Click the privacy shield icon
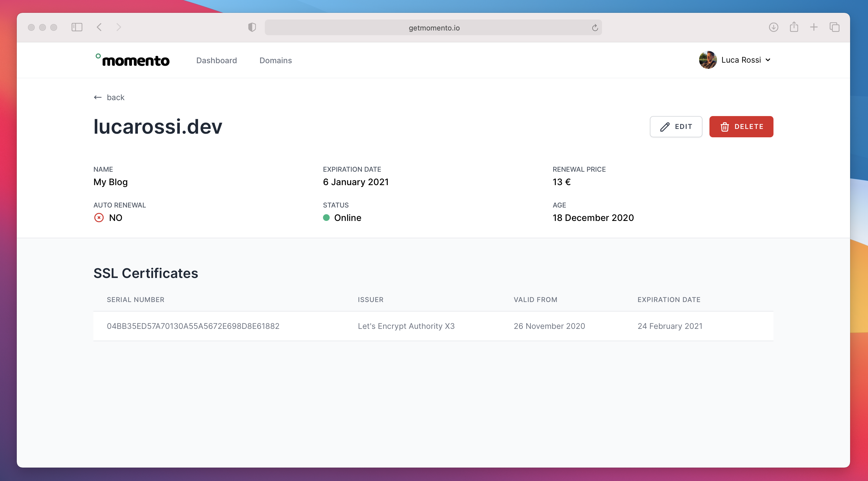The height and width of the screenshot is (481, 868). coord(252,27)
